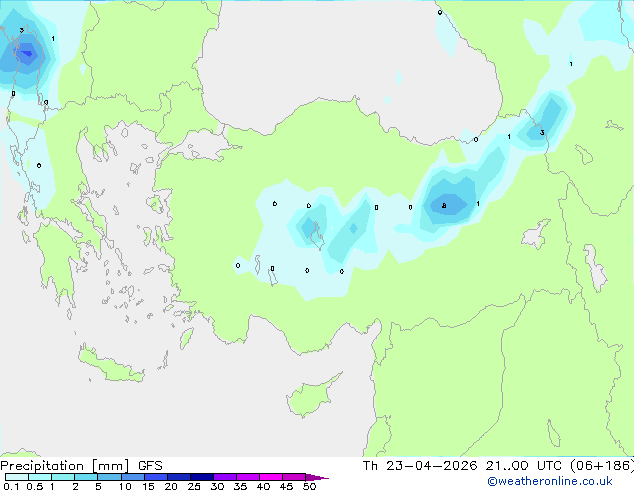Screen dimensions: 634x490
Task: Click the '0.1' legend scale number
Action: (x=11, y=486)
